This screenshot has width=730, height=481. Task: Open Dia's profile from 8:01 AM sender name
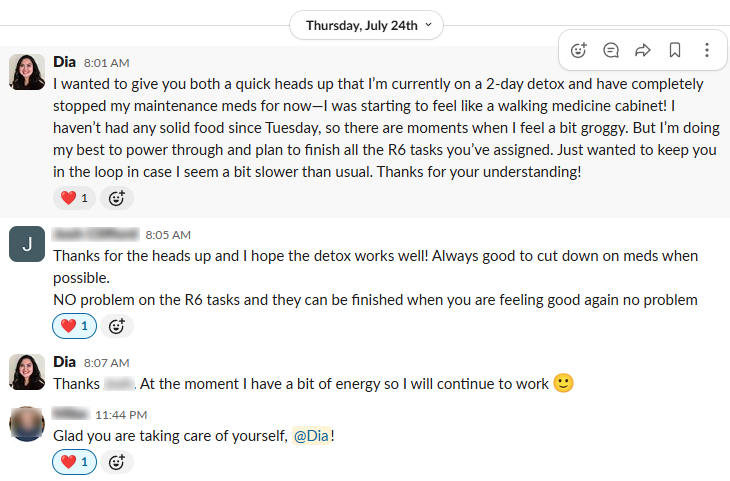click(64, 61)
